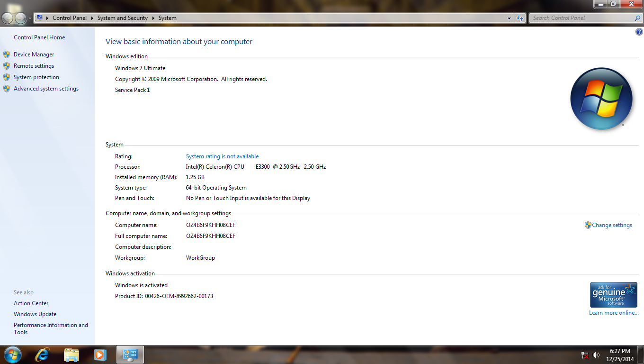The width and height of the screenshot is (644, 364).
Task: Click the network status tray icon
Action: coord(585,355)
